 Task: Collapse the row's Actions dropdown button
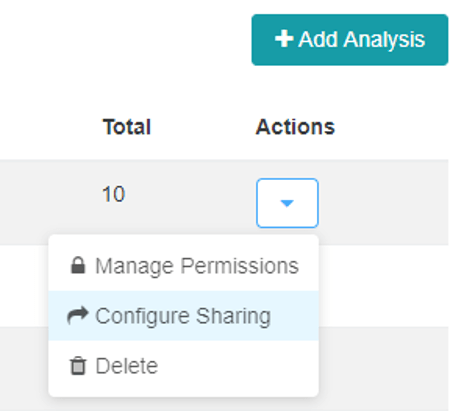pos(287,203)
